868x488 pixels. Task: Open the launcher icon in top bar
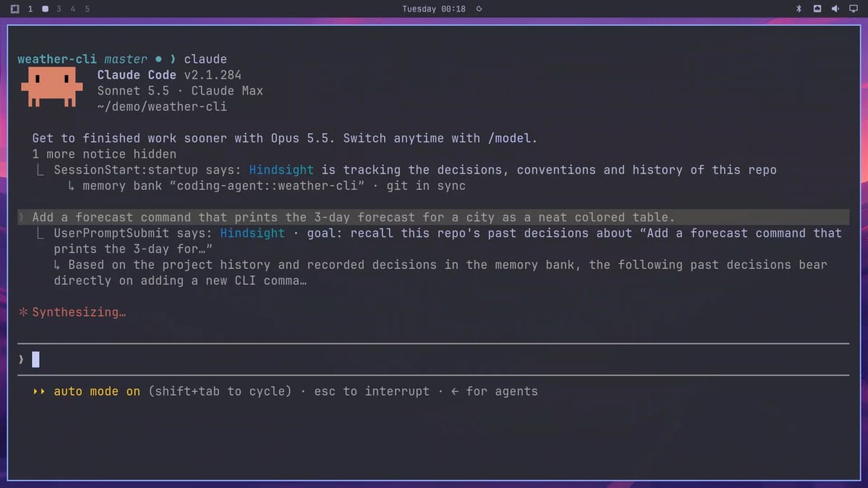point(15,9)
